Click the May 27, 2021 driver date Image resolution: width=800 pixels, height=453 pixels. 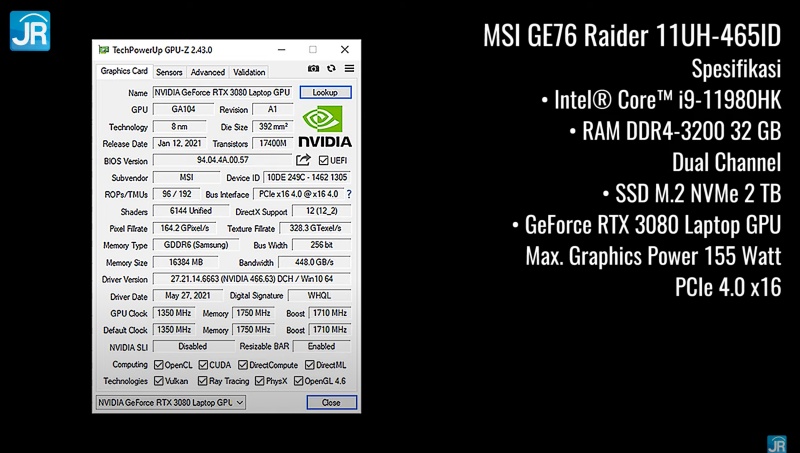coord(188,295)
